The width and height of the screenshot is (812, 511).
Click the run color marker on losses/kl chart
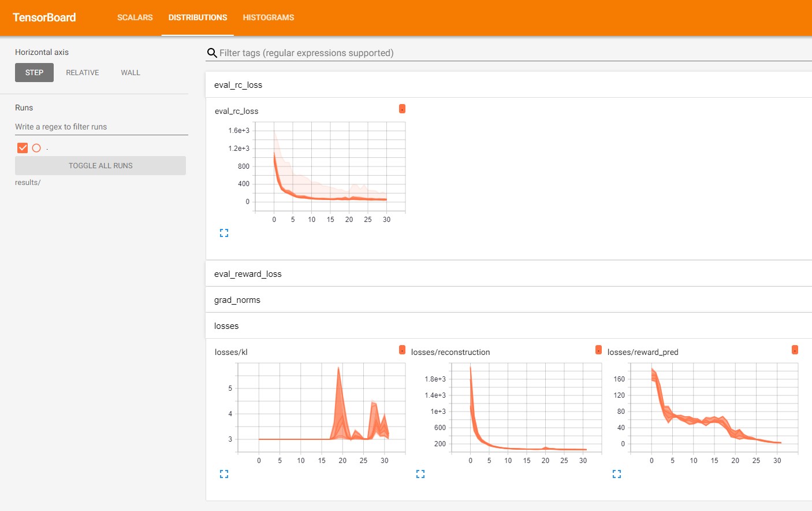pyautogui.click(x=402, y=350)
